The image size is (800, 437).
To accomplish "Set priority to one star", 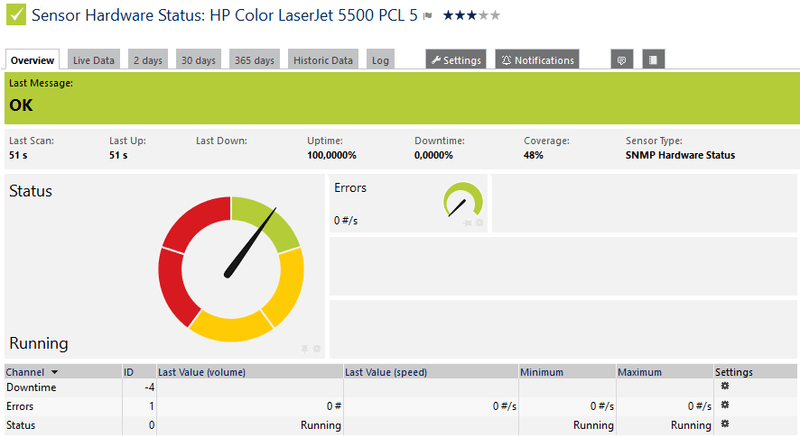I will [448, 15].
